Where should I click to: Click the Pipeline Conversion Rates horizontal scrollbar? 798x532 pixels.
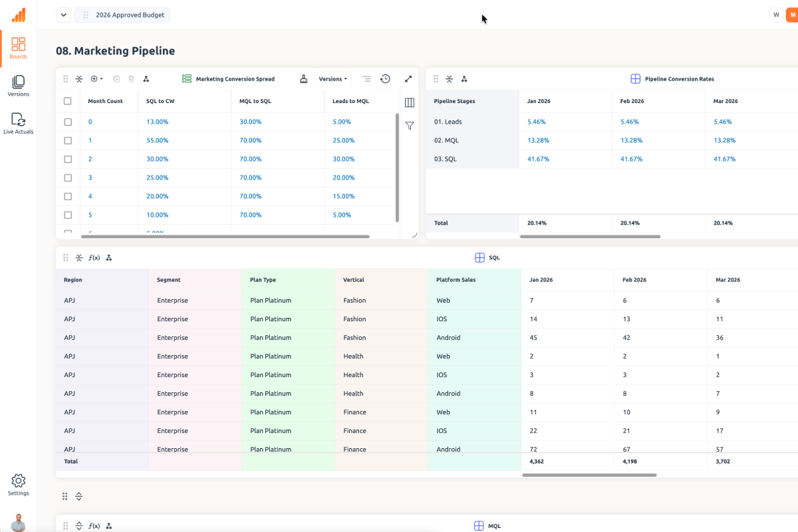pyautogui.click(x=590, y=236)
